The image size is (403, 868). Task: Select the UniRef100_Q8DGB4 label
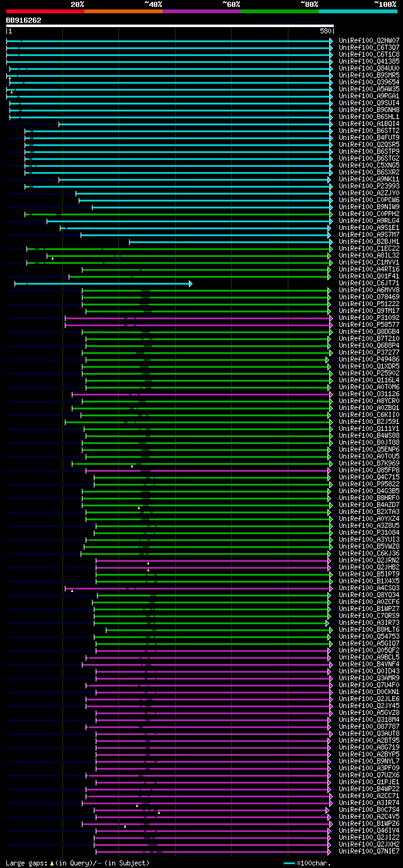coord(369,331)
